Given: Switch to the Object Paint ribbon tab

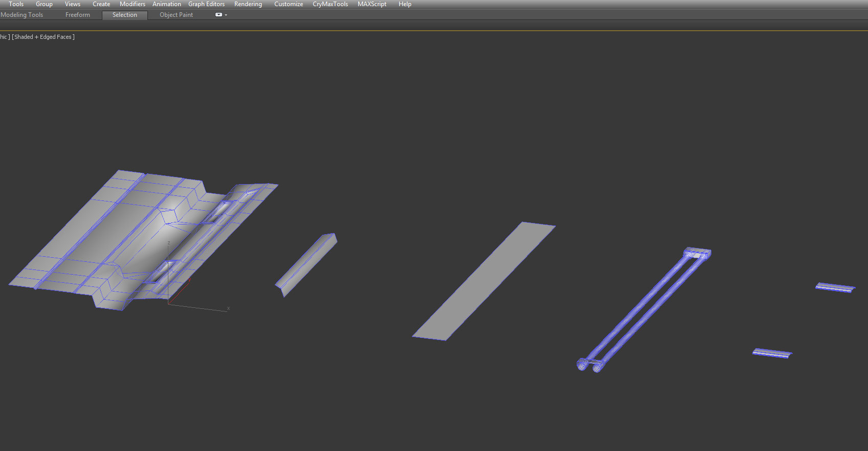Looking at the screenshot, I should pos(176,15).
